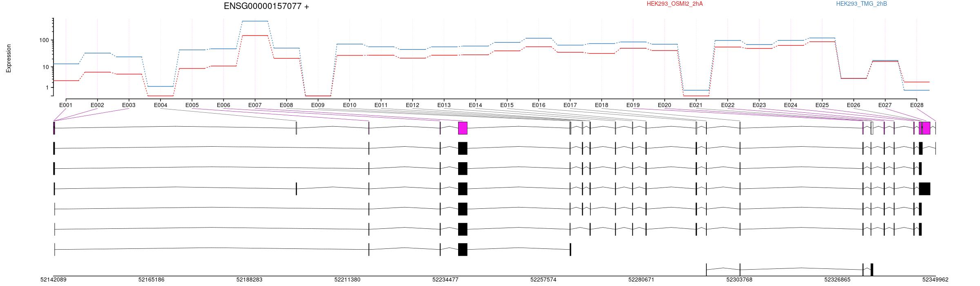This screenshot has height=286, width=980.
Task: Click exon label E015
Action: tap(507, 105)
